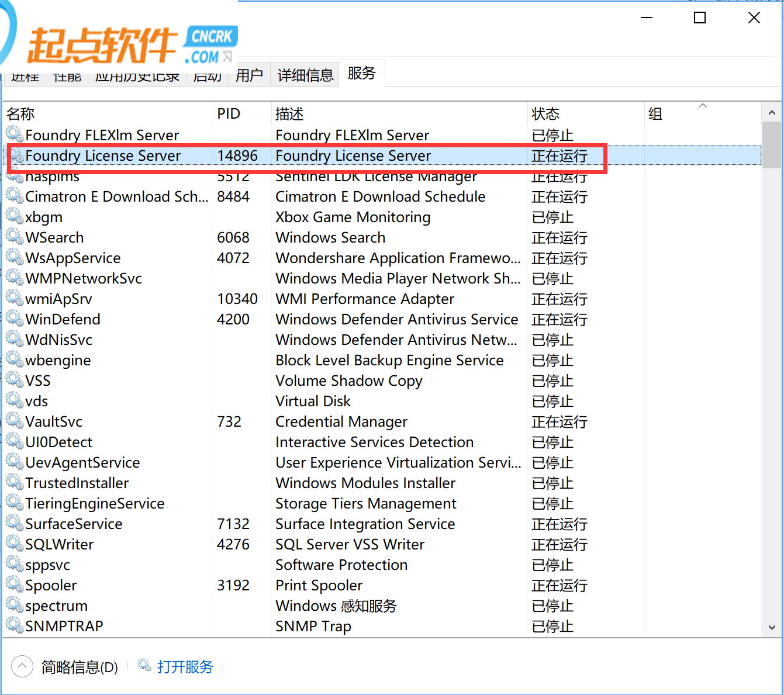Click service icon next to VSS
Viewport: 784px width, 695px height.
[x=15, y=380]
